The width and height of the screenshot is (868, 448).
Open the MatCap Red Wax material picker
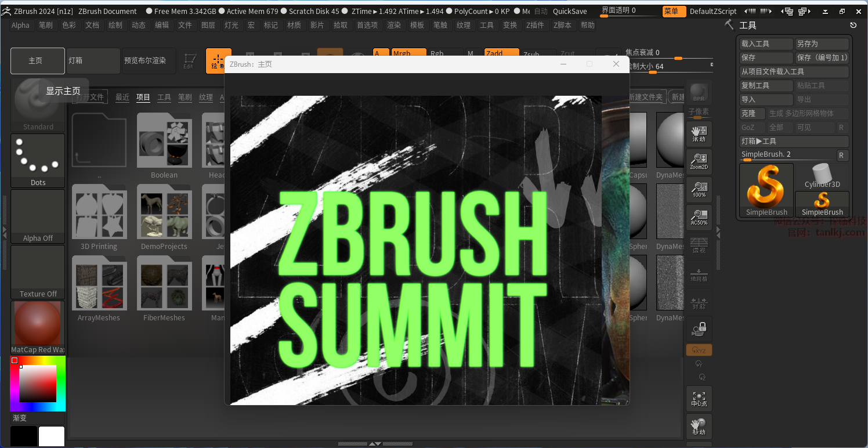[38, 327]
